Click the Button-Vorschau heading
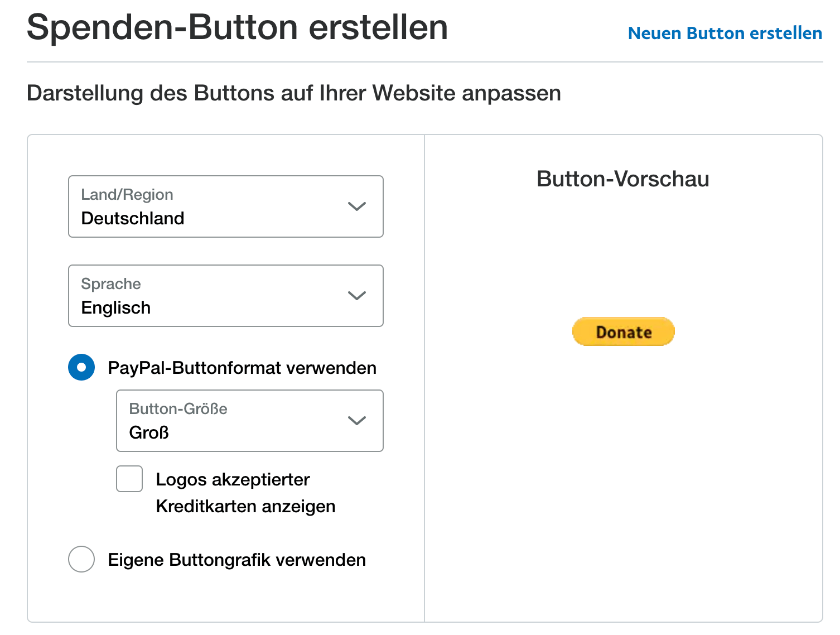The image size is (840, 635). click(x=622, y=179)
